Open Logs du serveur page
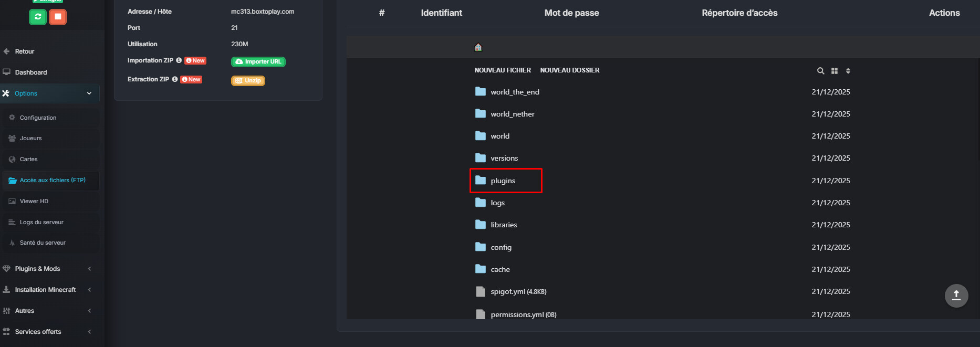980x347 pixels. click(41, 222)
